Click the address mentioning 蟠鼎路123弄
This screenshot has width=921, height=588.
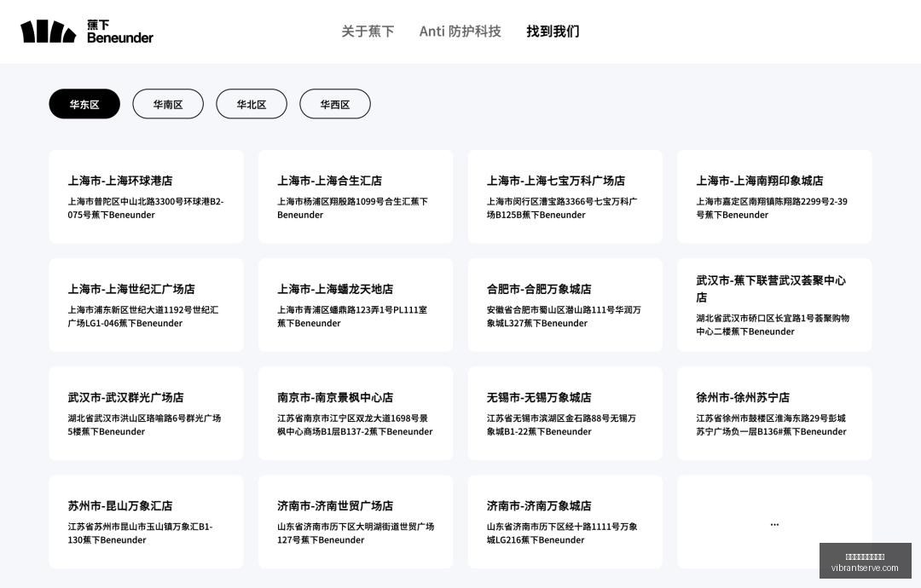352,317
